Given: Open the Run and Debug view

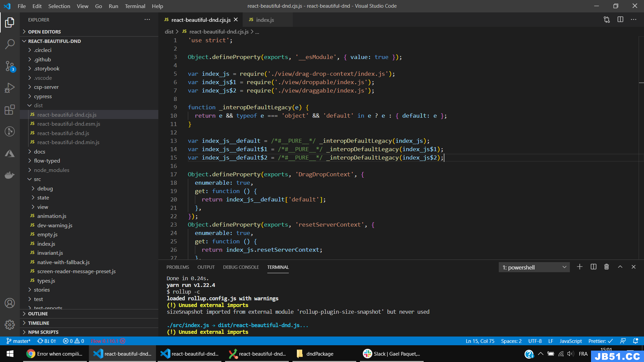Looking at the screenshot, I should 10,88.
